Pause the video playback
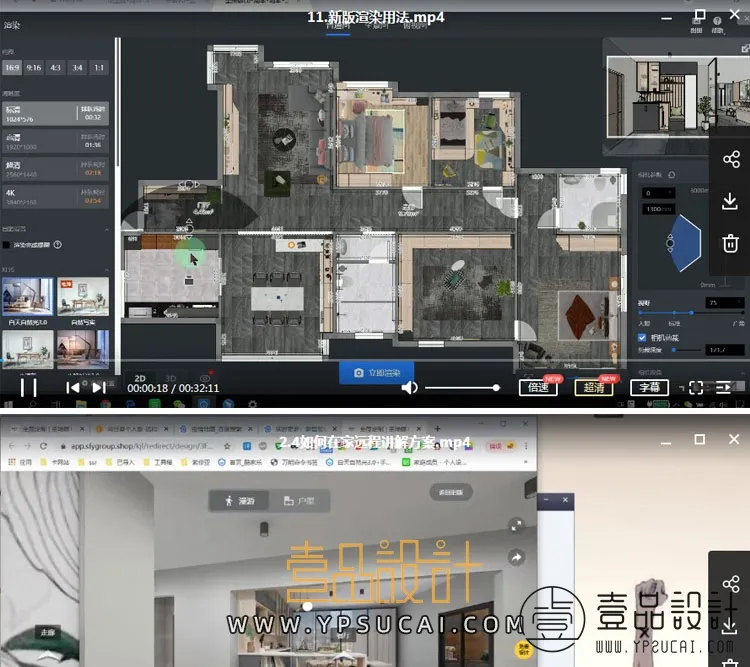The width and height of the screenshot is (750, 667). click(x=28, y=387)
